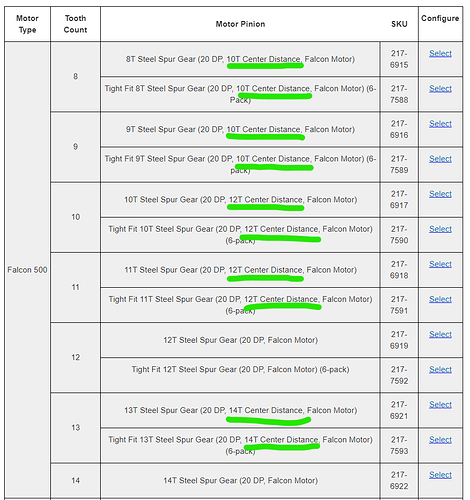Click Select link for SKU 217-7588
The image size is (470, 500).
pos(440,89)
